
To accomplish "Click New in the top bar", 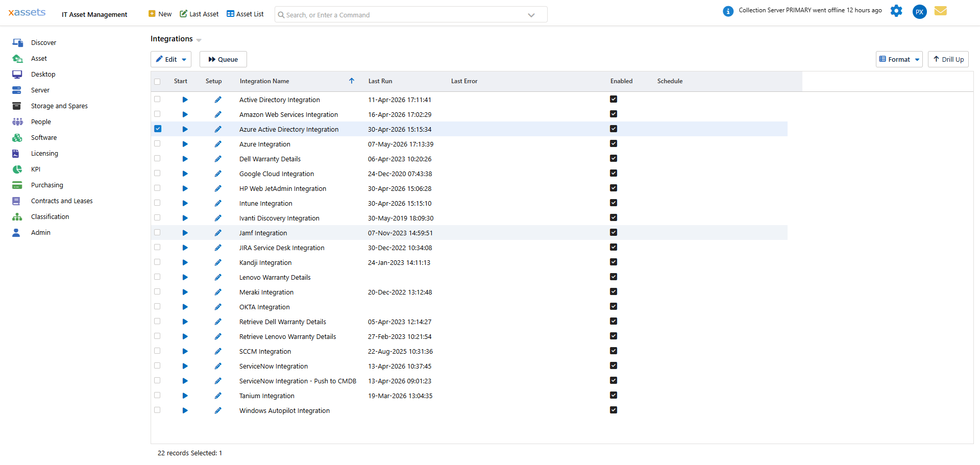I will (160, 14).
